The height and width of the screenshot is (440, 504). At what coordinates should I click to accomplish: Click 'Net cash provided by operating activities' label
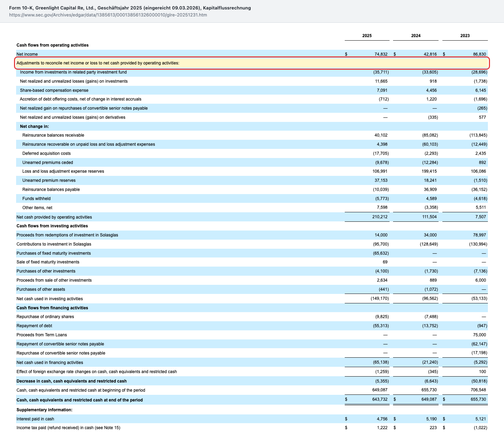click(54, 217)
